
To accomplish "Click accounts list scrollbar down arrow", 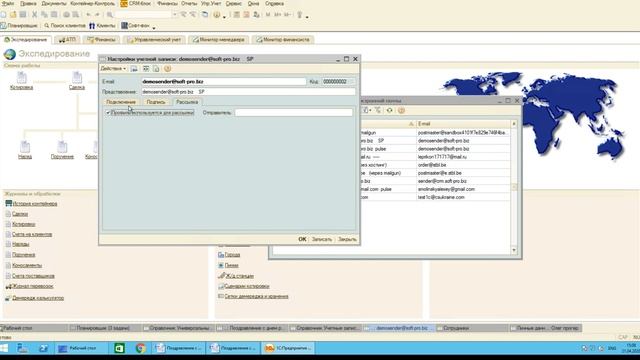I will pyautogui.click(x=514, y=250).
